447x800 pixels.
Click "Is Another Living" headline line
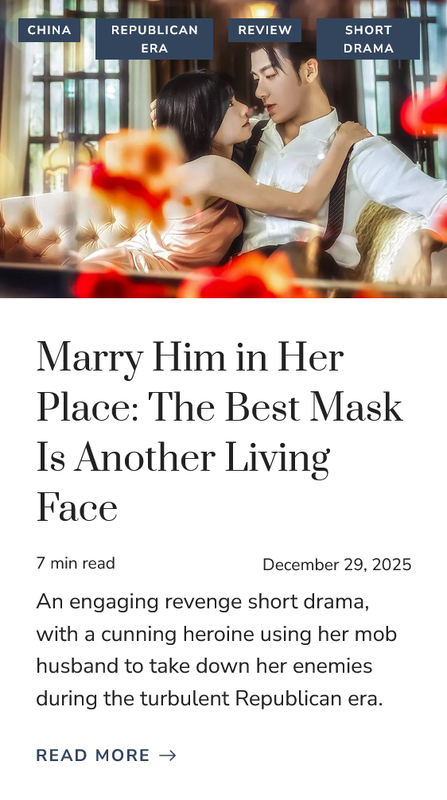coord(183,458)
